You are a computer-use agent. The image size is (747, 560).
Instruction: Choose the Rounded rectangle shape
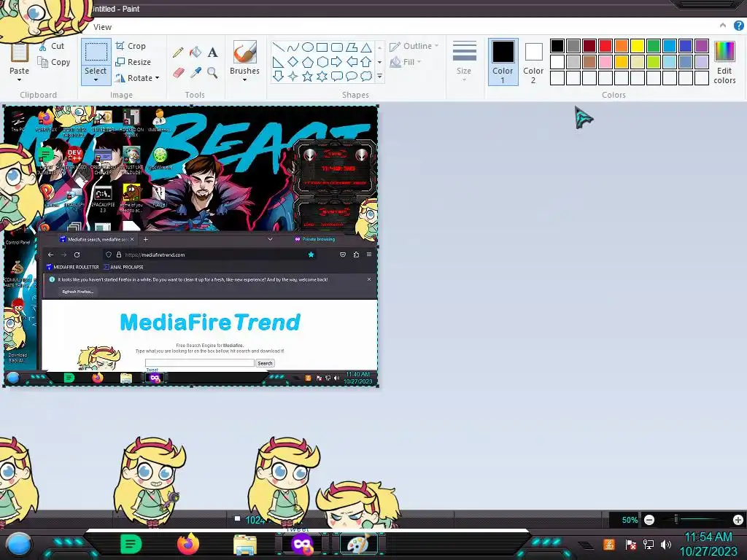coord(337,47)
